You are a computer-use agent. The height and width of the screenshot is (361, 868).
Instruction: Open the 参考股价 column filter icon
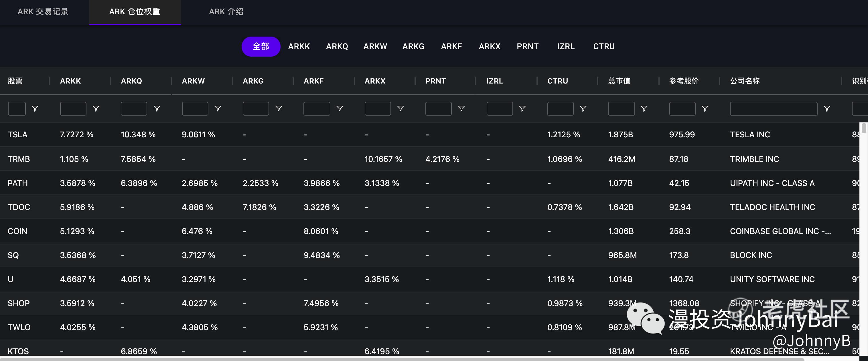[705, 108]
